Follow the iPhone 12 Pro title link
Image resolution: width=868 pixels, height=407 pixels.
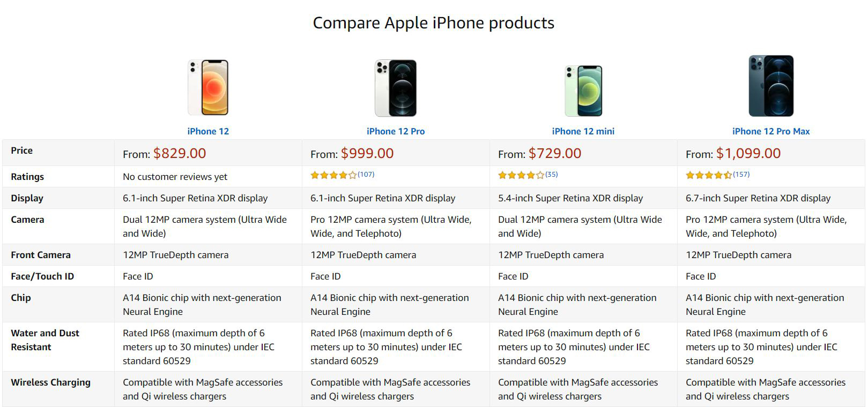click(x=396, y=131)
